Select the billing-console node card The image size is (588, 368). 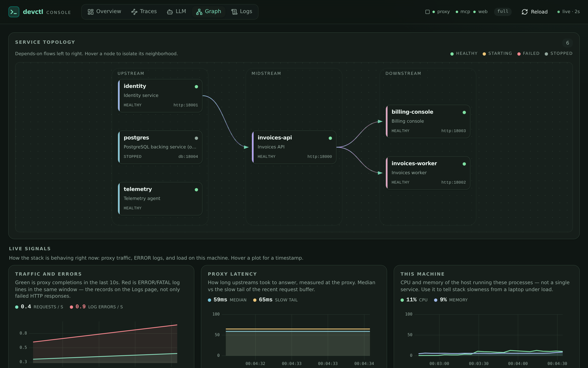point(428,121)
